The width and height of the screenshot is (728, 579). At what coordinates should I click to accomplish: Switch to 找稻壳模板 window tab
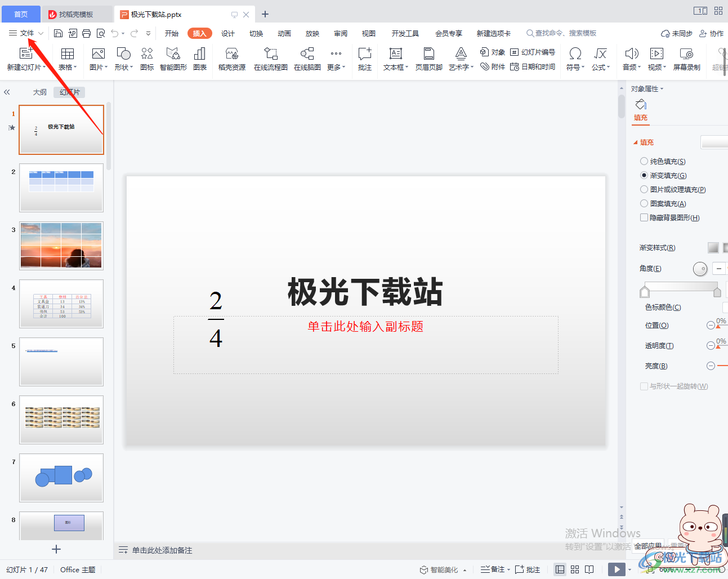click(x=77, y=14)
